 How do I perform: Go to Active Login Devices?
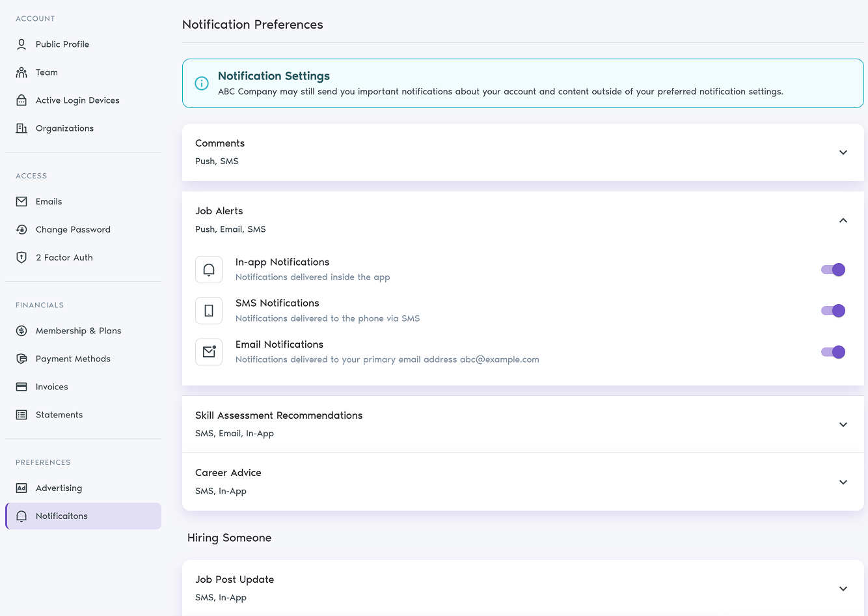[77, 100]
